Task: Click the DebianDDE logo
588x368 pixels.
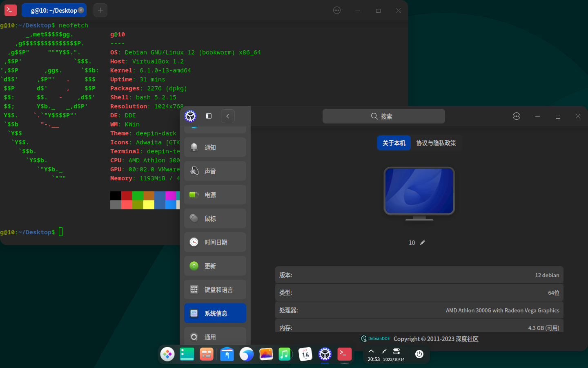Action: [375, 339]
